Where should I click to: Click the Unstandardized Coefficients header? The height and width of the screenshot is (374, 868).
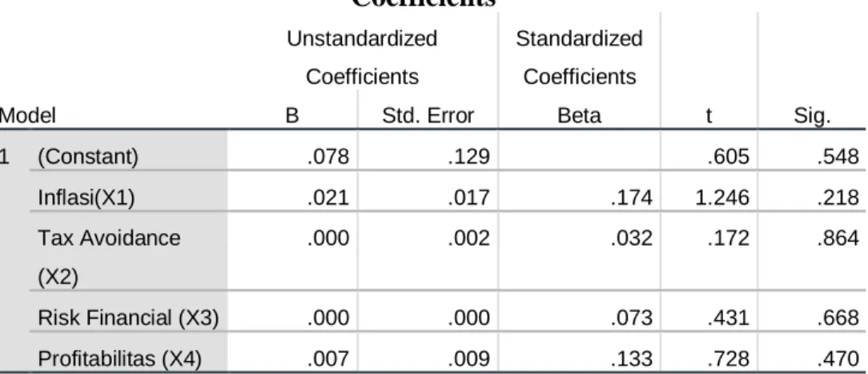click(x=362, y=58)
